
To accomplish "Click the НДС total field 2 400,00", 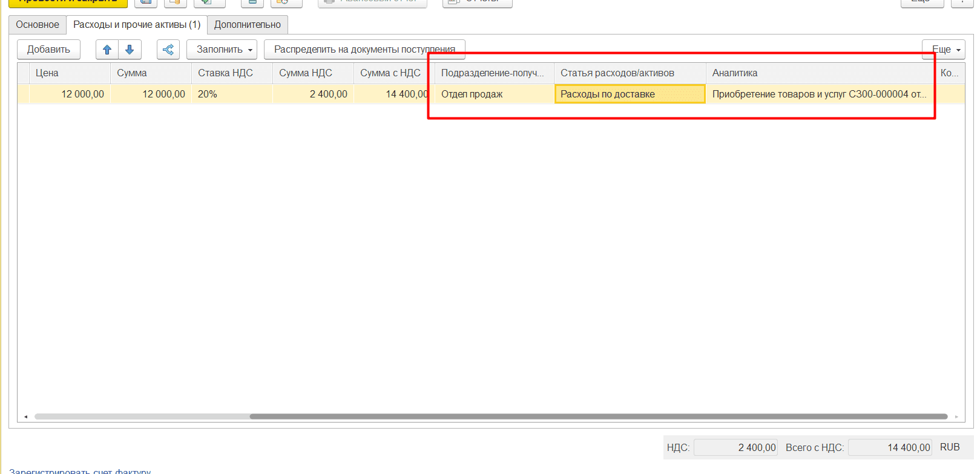I will pos(735,447).
